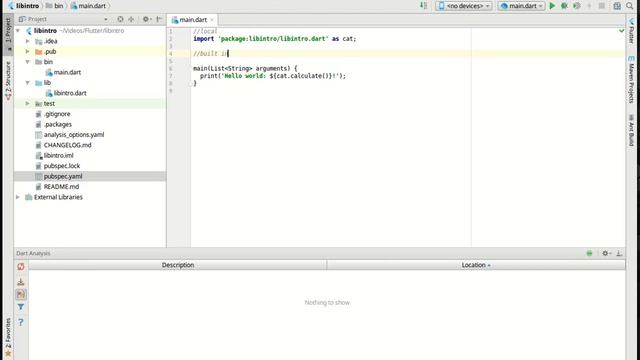
Task: Sort by the Location column header
Action: click(x=476, y=265)
